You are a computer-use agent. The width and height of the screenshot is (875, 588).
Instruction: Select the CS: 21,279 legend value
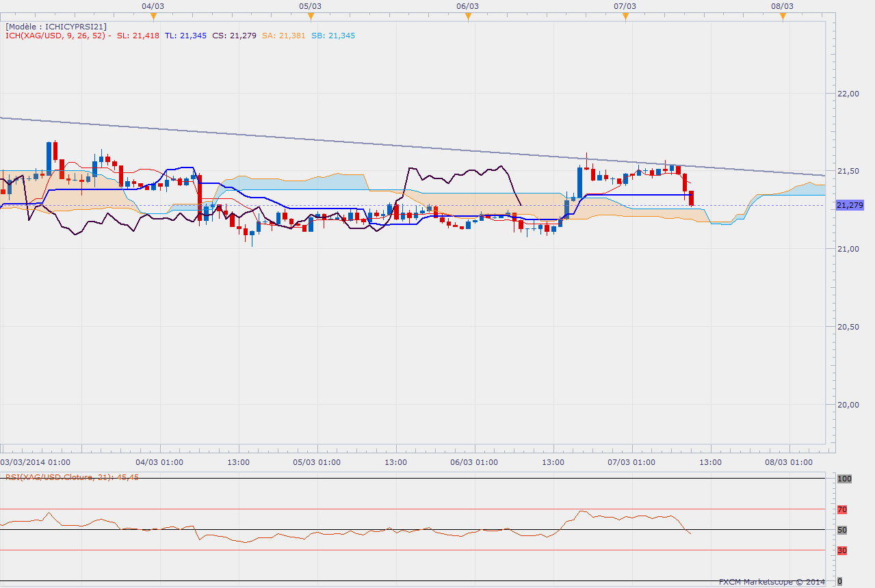234,36
